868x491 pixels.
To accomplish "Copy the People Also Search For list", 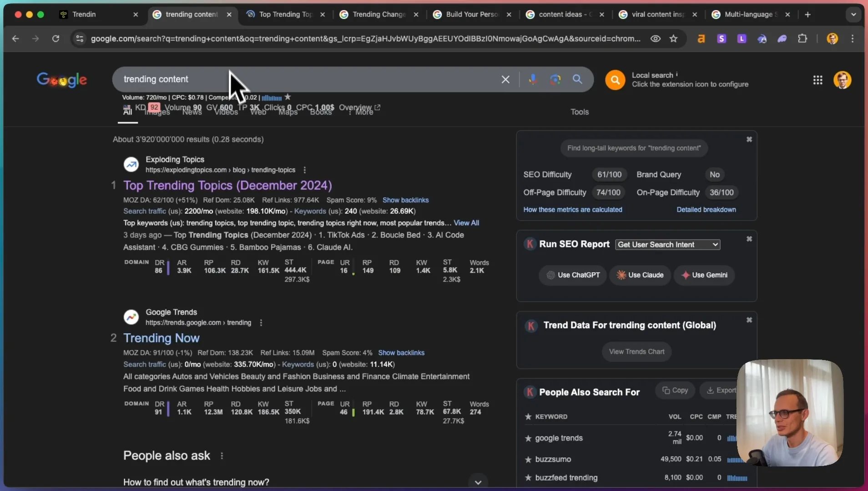I will click(x=675, y=391).
